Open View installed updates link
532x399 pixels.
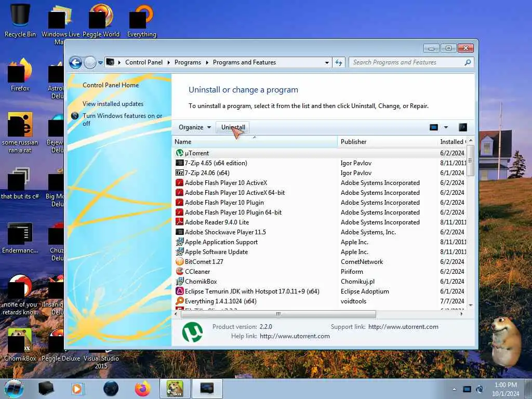pyautogui.click(x=113, y=104)
